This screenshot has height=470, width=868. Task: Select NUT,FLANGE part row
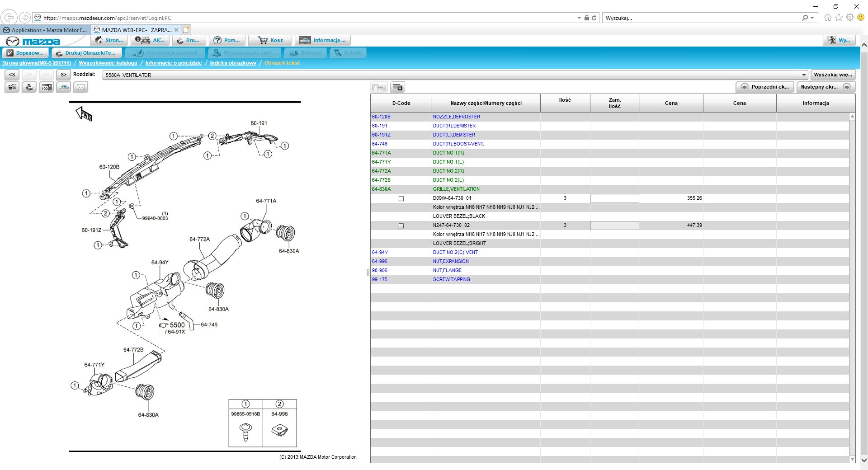point(609,270)
